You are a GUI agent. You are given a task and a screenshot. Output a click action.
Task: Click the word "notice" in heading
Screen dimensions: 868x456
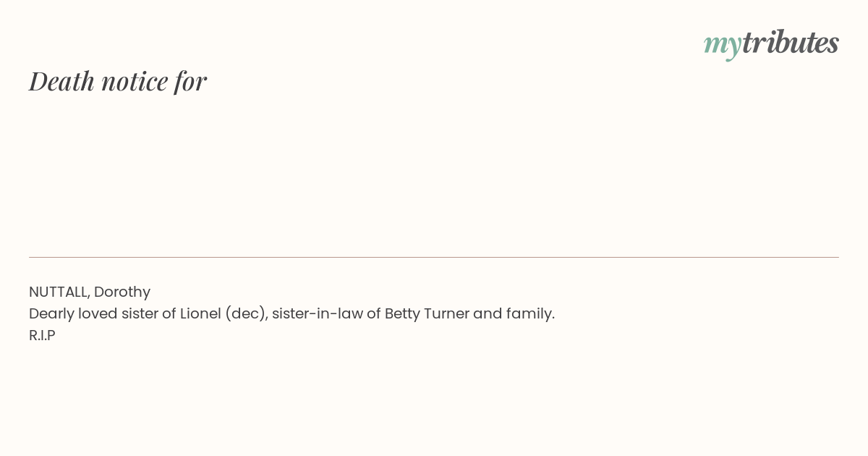coord(135,82)
